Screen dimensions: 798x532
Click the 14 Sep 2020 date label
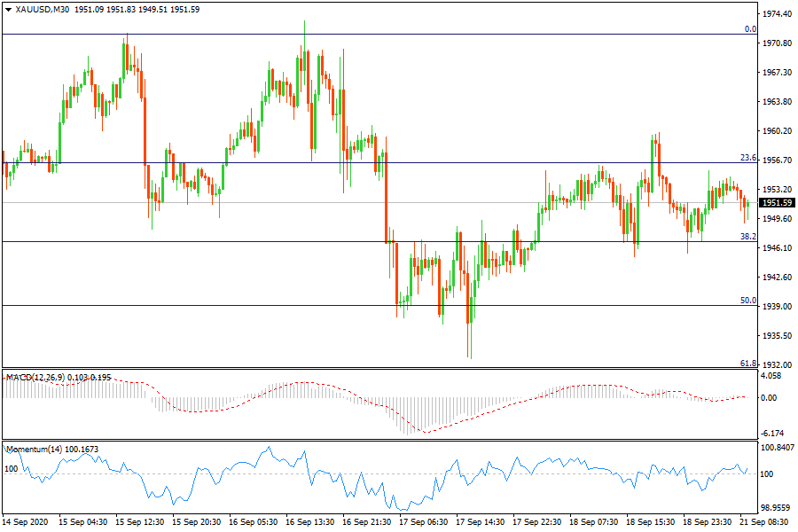point(25,522)
